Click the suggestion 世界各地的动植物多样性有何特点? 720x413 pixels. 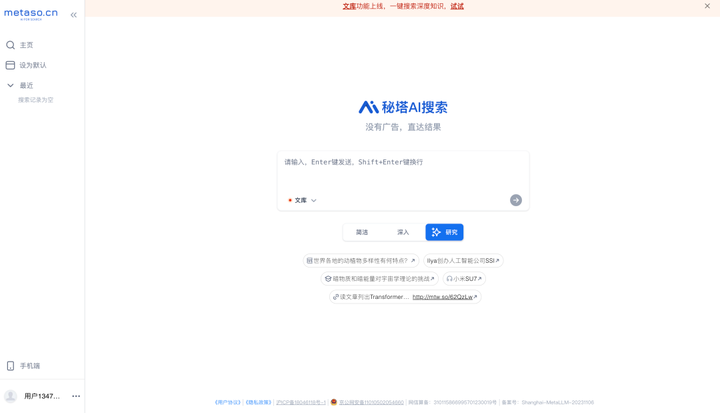361,260
